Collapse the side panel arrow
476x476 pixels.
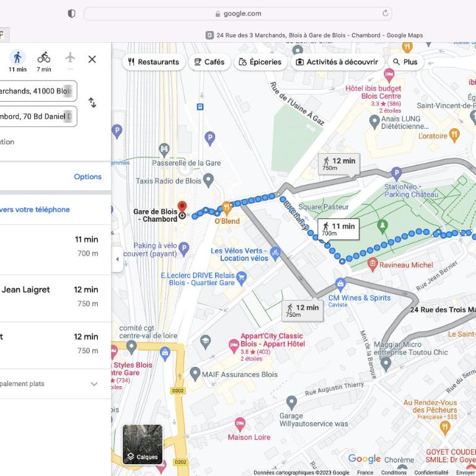coord(117,259)
